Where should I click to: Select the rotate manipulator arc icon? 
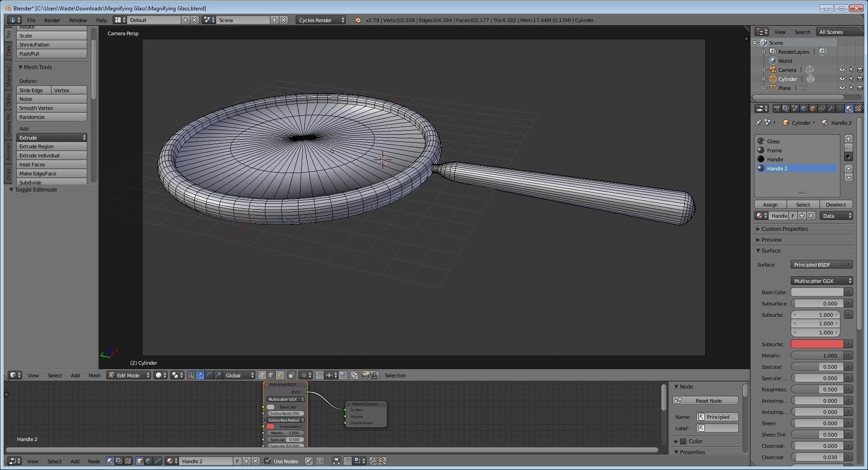[x=209, y=376]
